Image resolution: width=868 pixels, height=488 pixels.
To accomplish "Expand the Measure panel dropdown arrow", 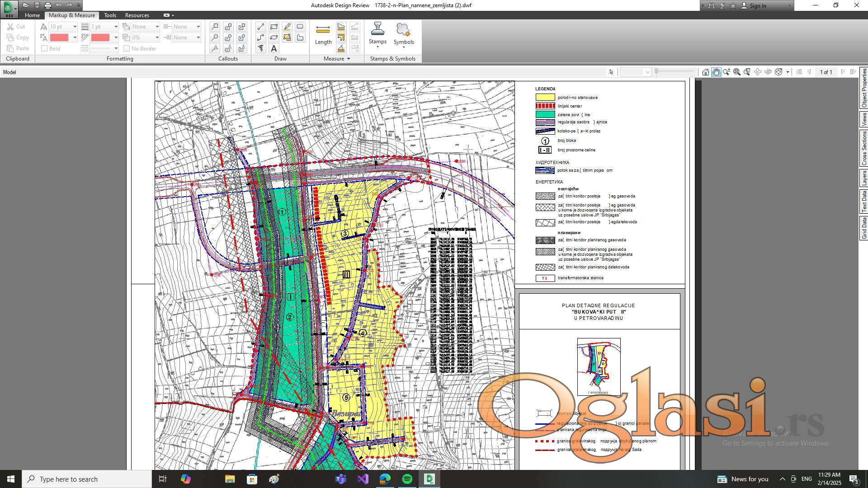I will [348, 59].
